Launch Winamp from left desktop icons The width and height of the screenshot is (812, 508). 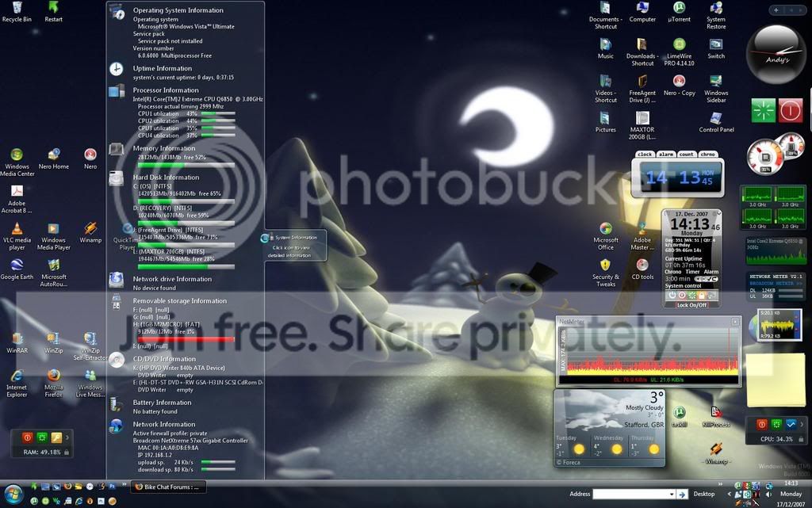pyautogui.click(x=90, y=232)
